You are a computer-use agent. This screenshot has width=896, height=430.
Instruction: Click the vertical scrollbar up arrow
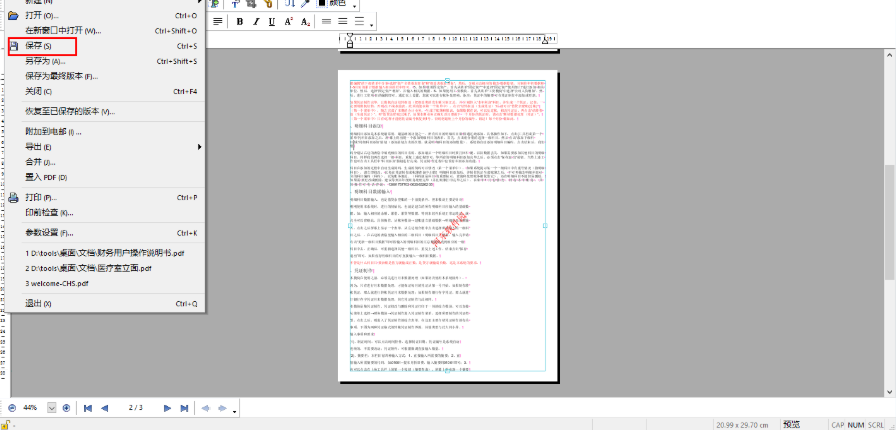(890, 54)
